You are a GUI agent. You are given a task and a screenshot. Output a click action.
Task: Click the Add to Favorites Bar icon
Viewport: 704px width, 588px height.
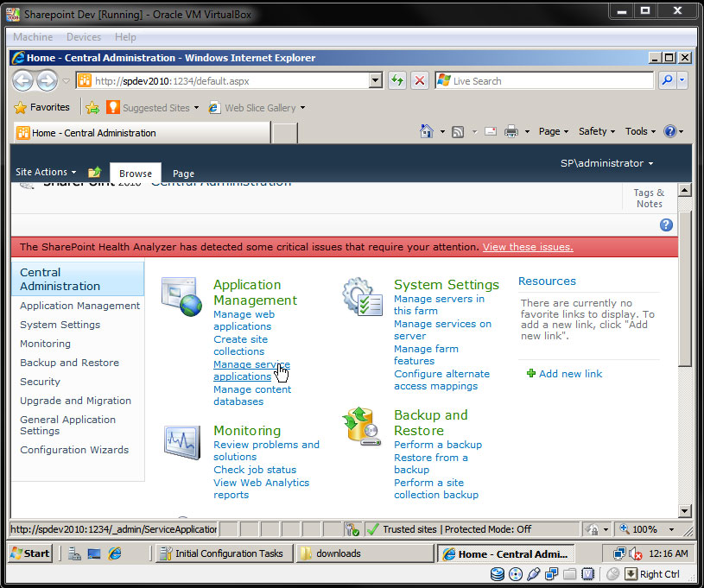92,108
